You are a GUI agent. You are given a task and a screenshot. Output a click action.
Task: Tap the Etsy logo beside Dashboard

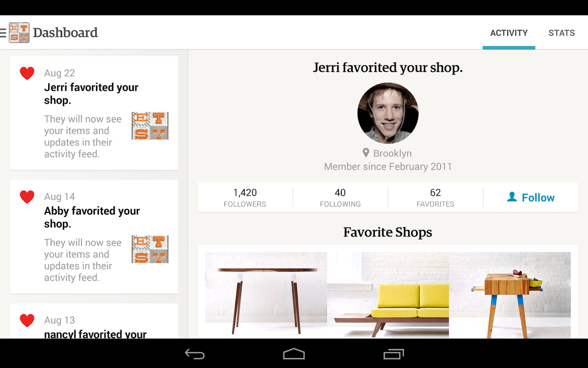[x=19, y=33]
